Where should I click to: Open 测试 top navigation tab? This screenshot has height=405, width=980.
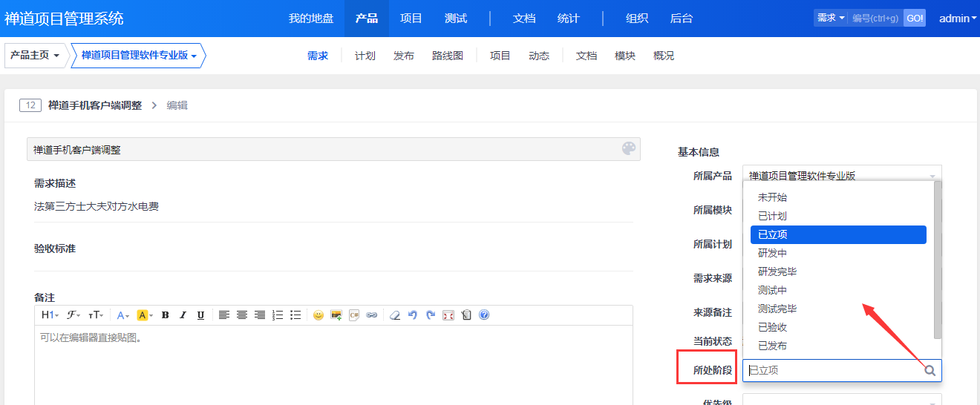pyautogui.click(x=456, y=19)
